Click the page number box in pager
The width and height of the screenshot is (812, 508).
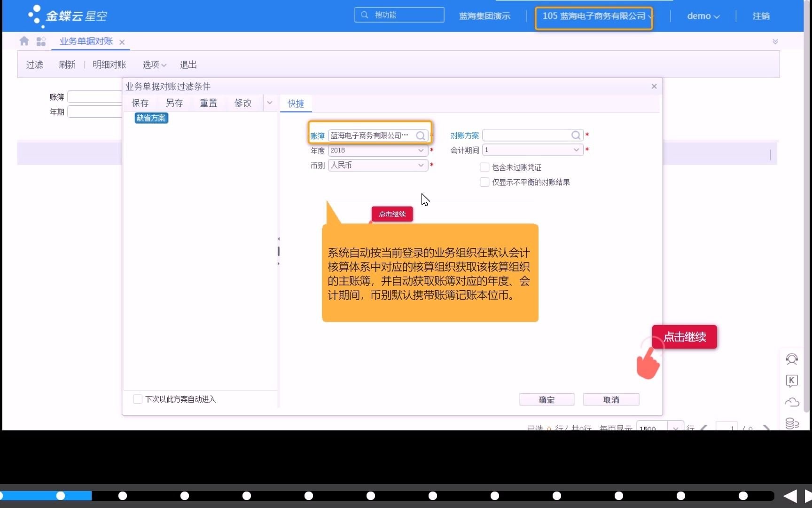(726, 427)
